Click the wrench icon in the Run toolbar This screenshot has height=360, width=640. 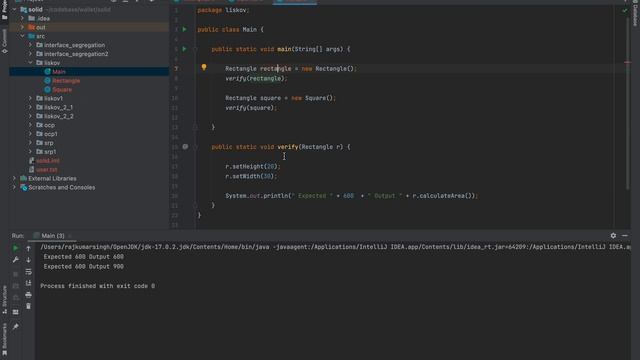[x=16, y=260]
